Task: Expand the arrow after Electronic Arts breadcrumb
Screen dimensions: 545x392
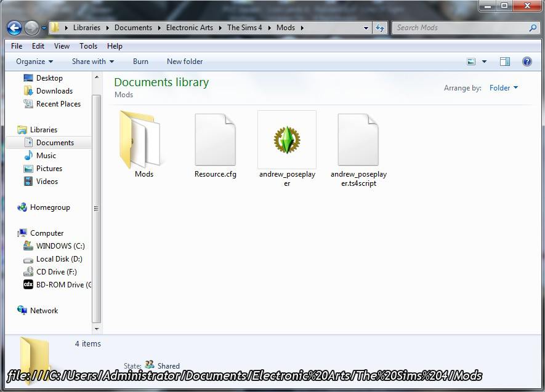Action: 220,28
